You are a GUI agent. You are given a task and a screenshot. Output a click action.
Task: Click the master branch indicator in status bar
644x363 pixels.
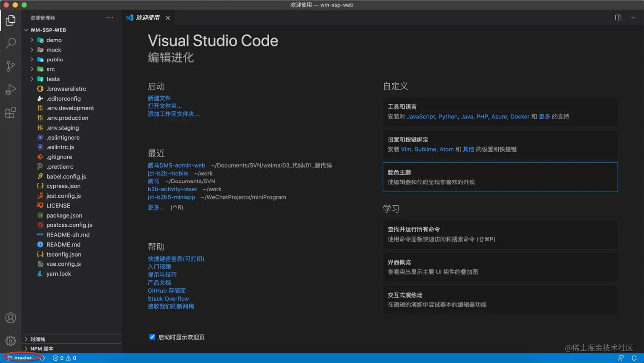20,358
